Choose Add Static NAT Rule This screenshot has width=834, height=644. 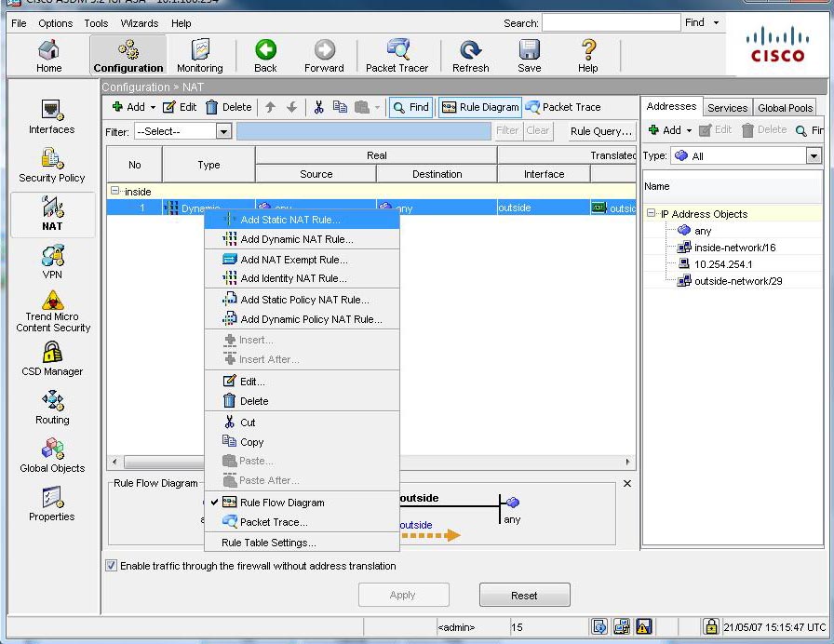coord(302,220)
